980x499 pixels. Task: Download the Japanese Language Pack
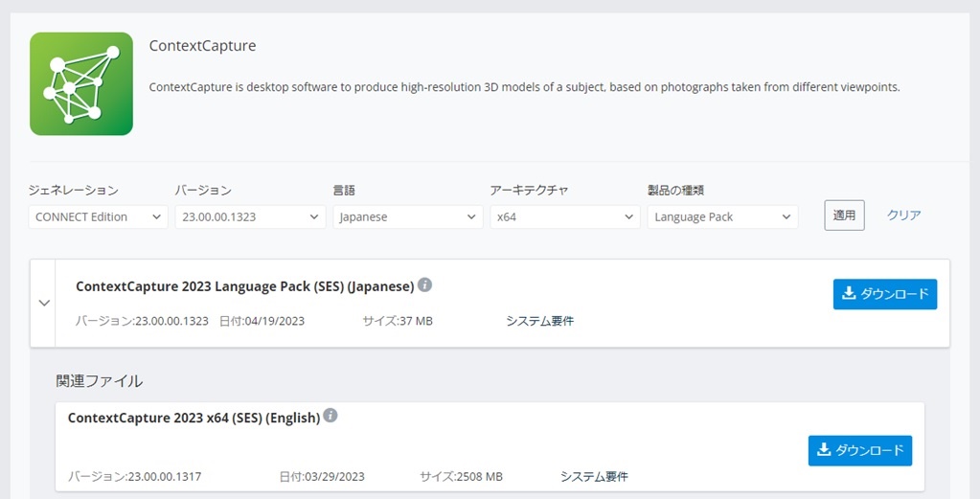click(x=885, y=293)
